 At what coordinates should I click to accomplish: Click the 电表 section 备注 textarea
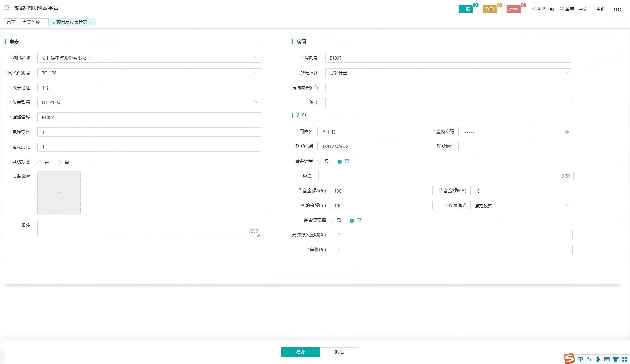(149, 229)
